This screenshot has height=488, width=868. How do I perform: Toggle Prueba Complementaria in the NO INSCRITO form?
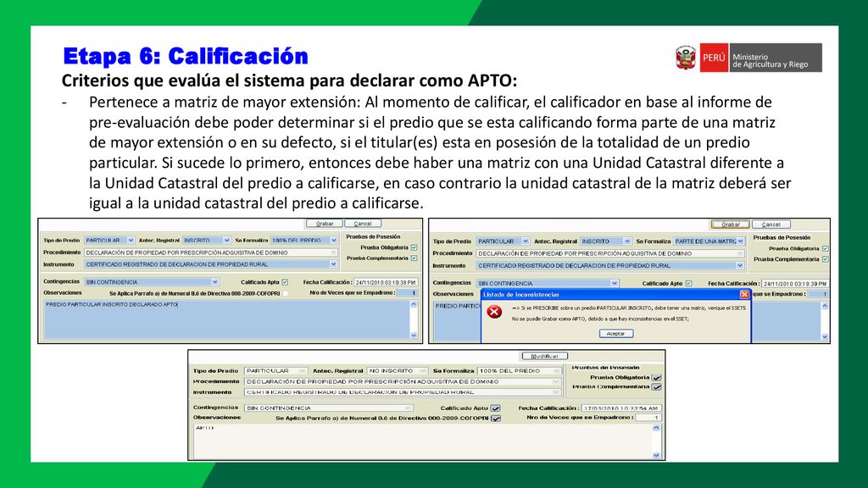657,386
